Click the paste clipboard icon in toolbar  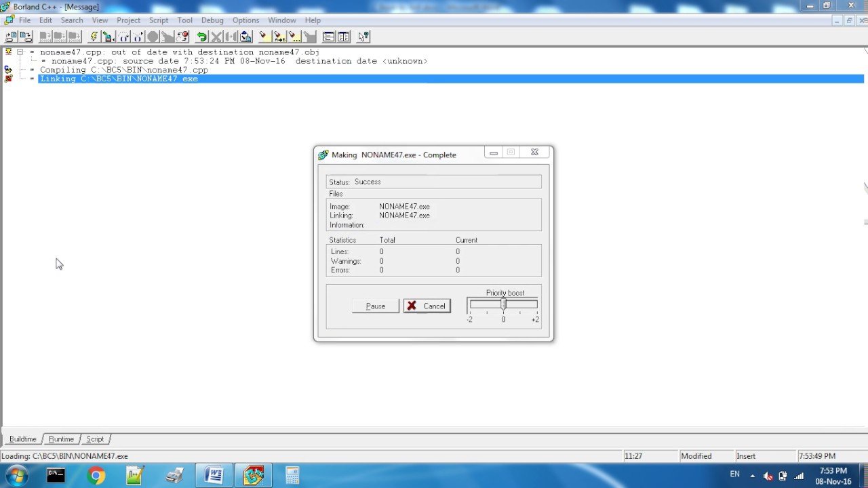(245, 37)
